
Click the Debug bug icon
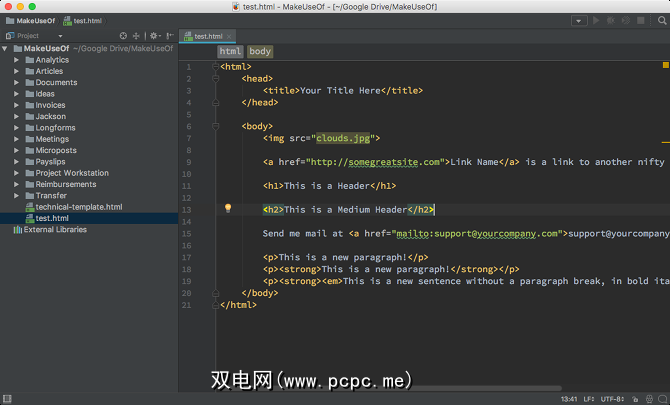[611, 20]
